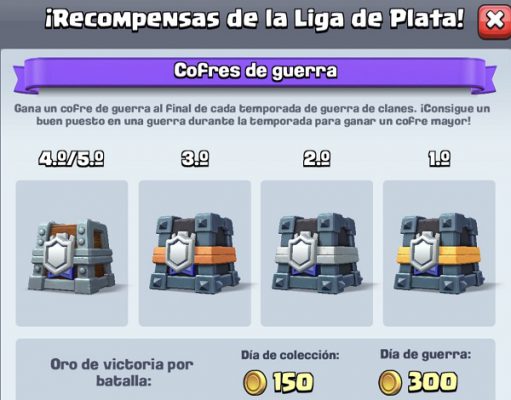The image size is (511, 400).
Task: Click the 4.º/5.º rank label
Action: (71, 158)
